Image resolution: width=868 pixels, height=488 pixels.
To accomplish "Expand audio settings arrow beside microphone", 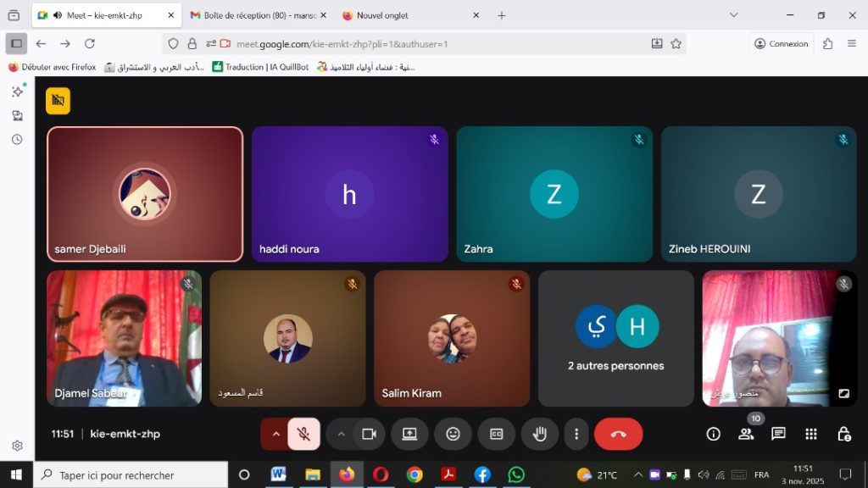I will point(275,434).
